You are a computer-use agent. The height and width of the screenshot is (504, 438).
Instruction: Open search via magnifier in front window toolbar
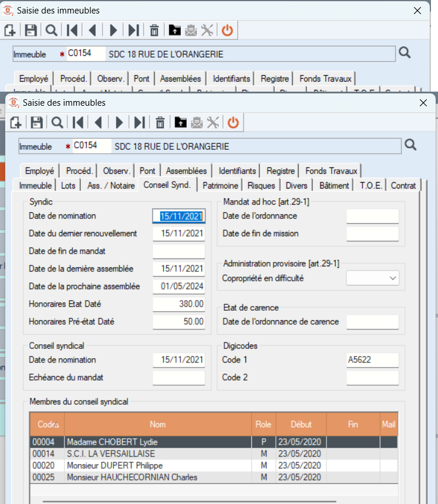pos(58,123)
